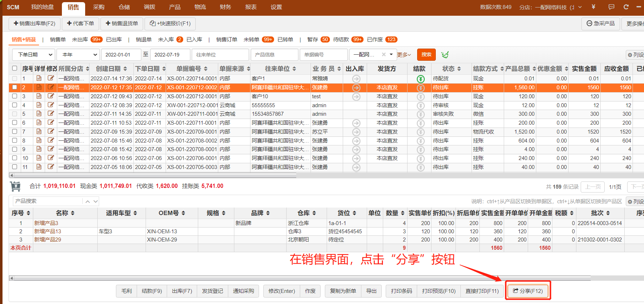The height and width of the screenshot is (304, 644).
Task: Open the 财务 menu
Action: click(225, 7)
